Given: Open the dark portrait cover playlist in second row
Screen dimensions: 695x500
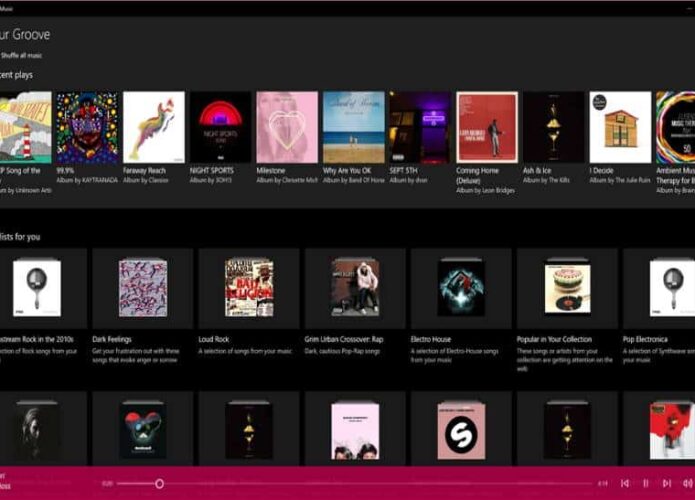Looking at the screenshot, I should (37, 431).
